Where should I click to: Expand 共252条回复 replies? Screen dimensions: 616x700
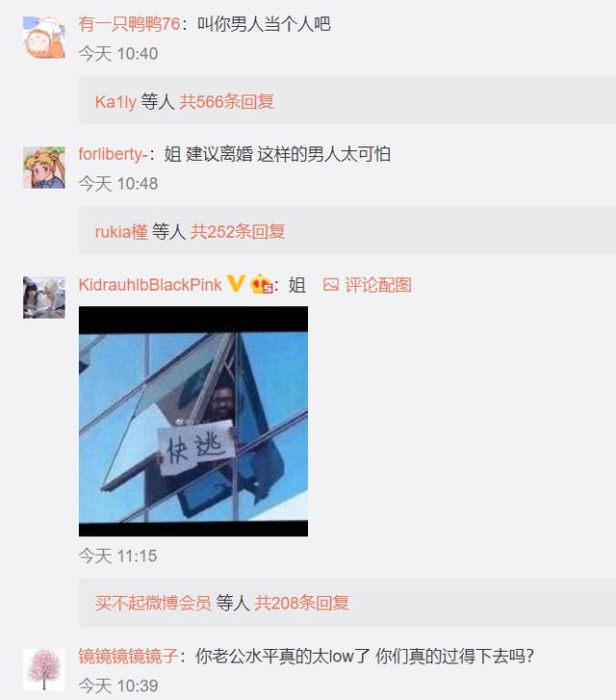(x=238, y=231)
